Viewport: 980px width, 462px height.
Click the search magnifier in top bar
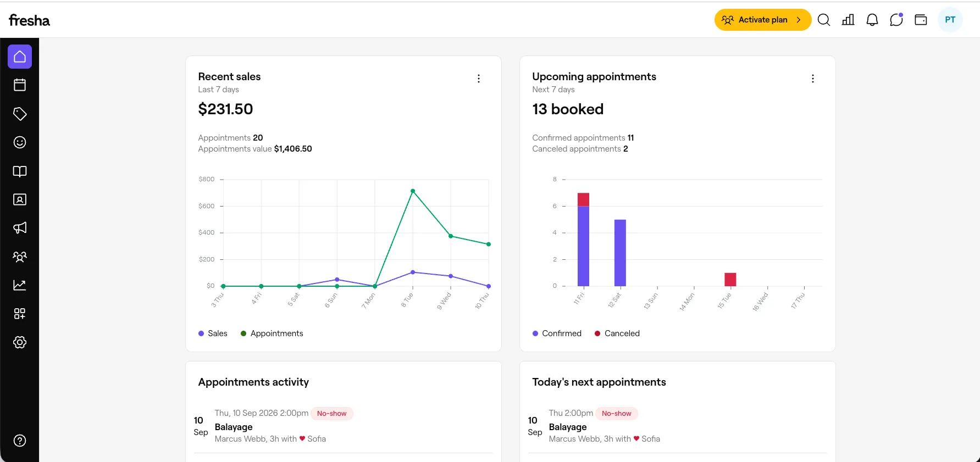tap(824, 20)
